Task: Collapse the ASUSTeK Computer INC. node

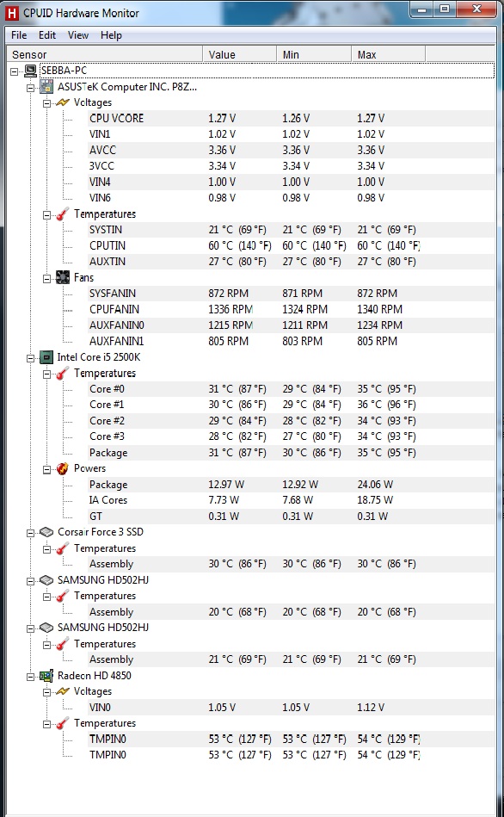Action: tap(31, 88)
